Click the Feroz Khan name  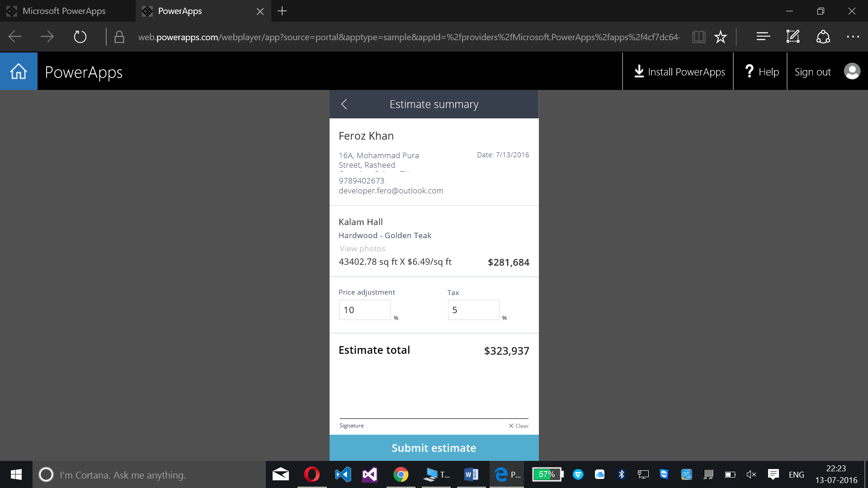366,136
